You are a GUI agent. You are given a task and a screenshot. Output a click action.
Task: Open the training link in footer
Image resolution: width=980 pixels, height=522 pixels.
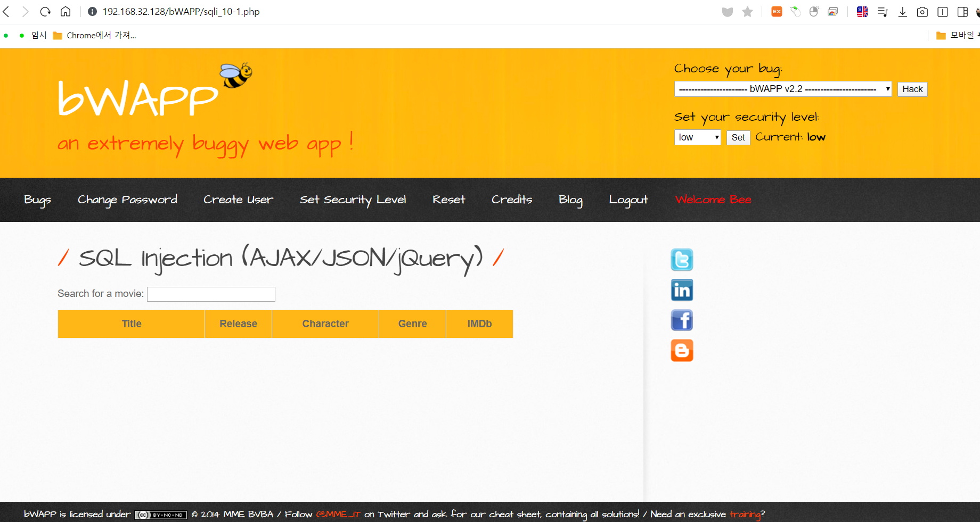click(745, 514)
